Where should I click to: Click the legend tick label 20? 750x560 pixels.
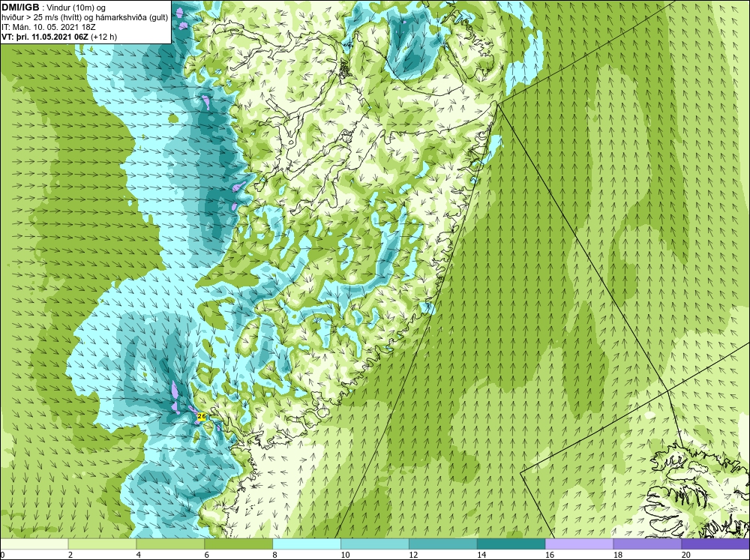[685, 555]
